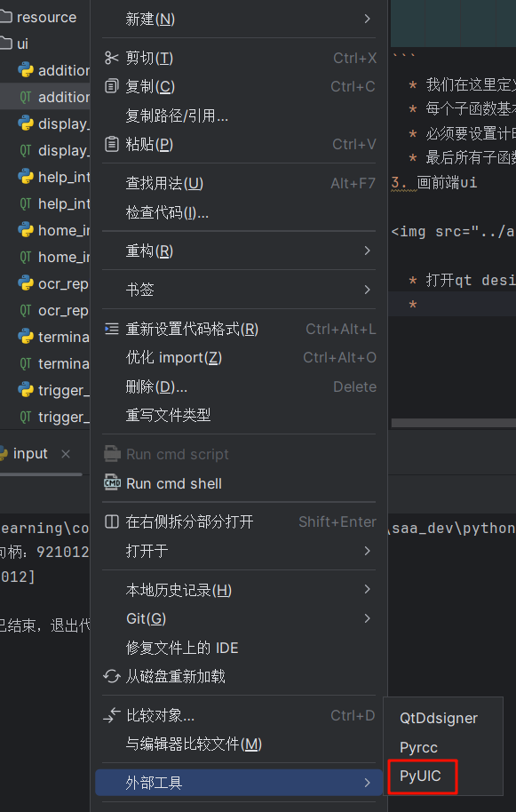Click the split-right panel icon

click(111, 521)
